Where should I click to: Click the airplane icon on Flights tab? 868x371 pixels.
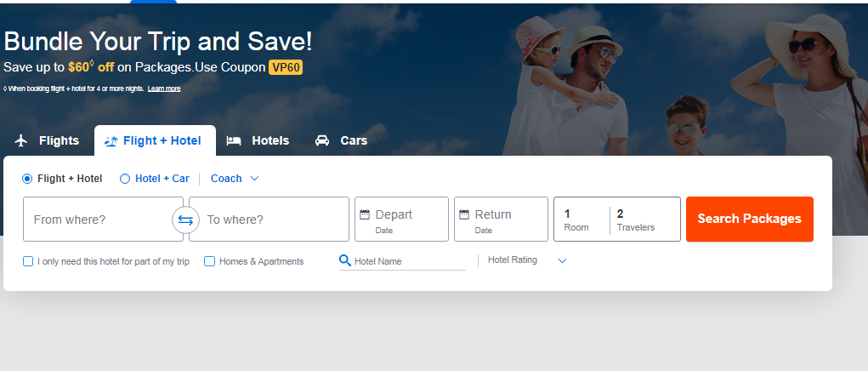pos(22,140)
